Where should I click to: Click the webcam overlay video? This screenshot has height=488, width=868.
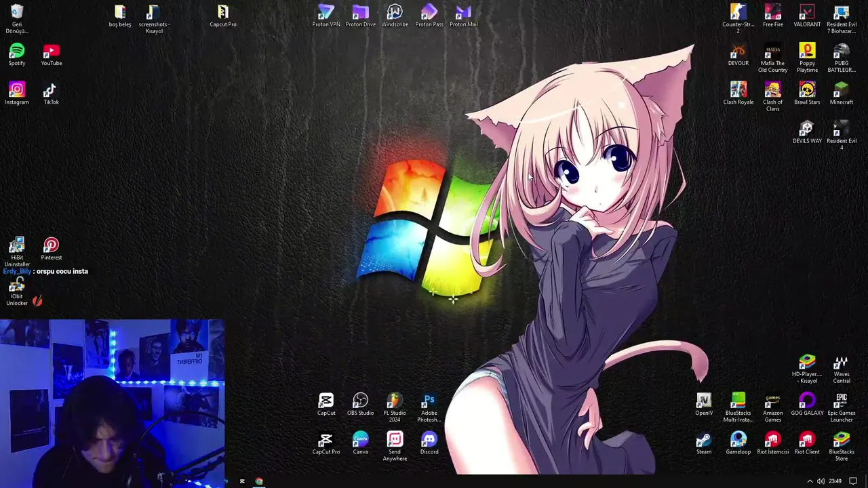click(x=112, y=403)
